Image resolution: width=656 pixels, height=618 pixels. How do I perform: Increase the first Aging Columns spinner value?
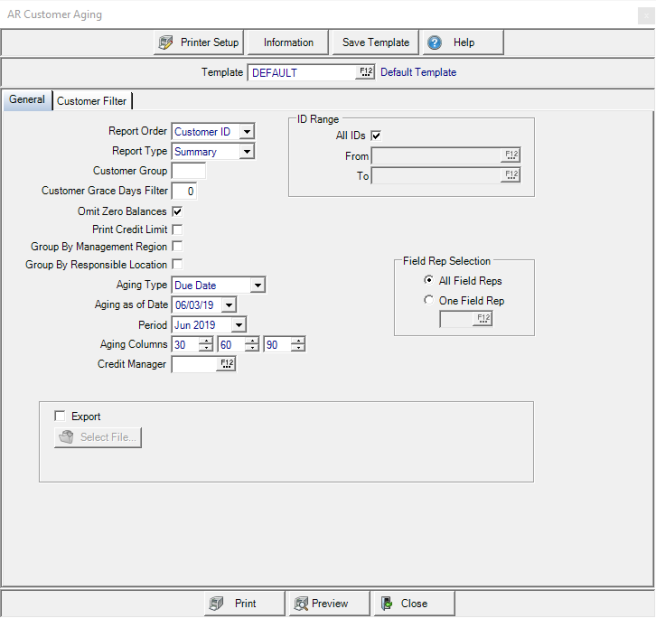[206, 341]
